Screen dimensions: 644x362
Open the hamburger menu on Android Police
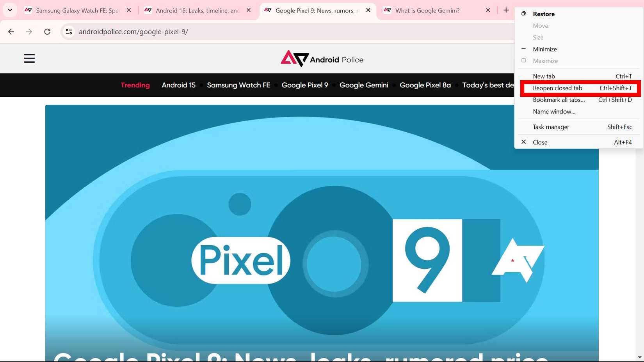tap(29, 59)
